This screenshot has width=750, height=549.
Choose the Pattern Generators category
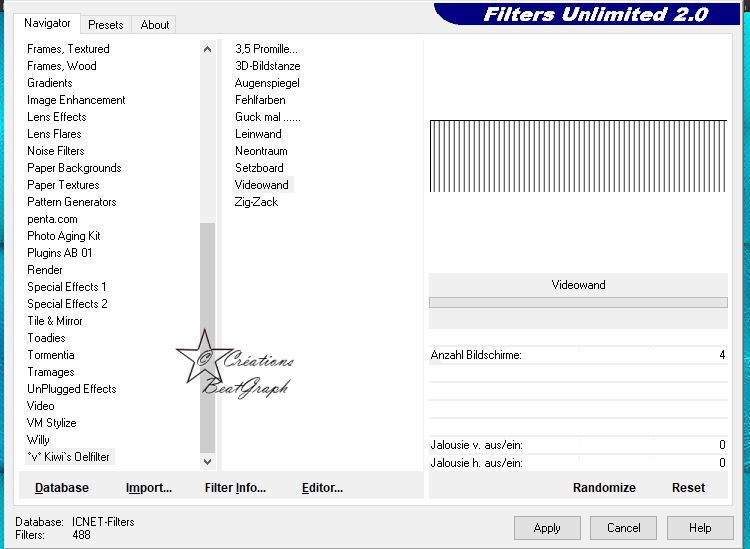[x=72, y=202]
